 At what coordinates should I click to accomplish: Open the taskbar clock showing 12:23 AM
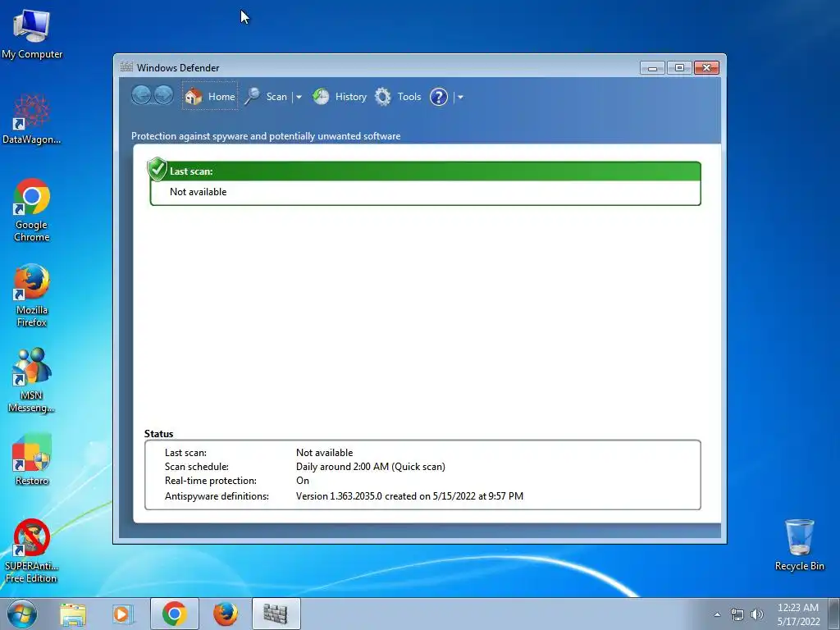[x=798, y=614]
